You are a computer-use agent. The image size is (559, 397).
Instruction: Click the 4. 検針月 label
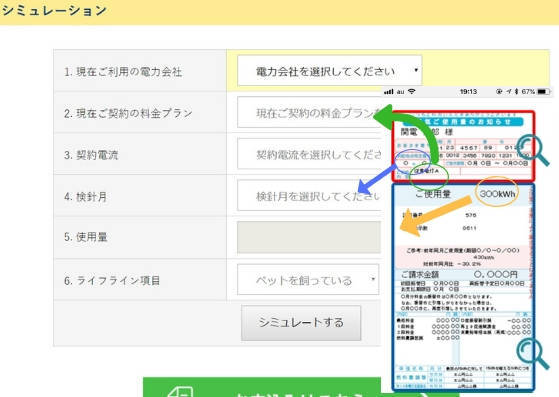[x=86, y=197]
